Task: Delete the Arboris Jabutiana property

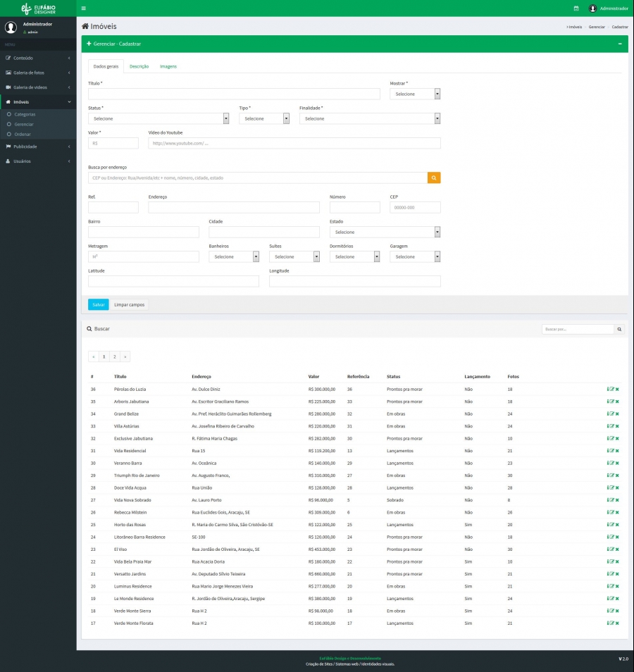Action: click(x=617, y=402)
